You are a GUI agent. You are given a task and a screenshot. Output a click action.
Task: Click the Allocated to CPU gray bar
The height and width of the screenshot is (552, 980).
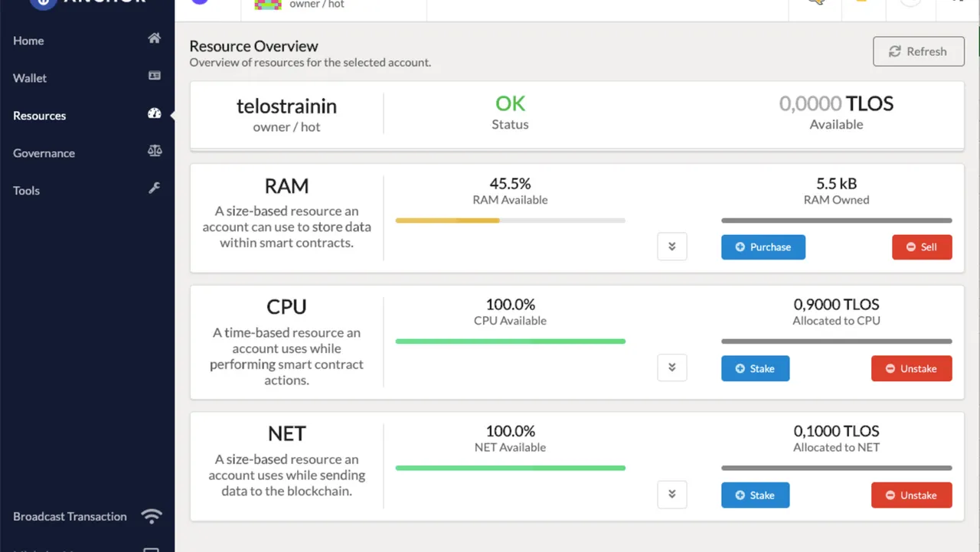(x=837, y=341)
